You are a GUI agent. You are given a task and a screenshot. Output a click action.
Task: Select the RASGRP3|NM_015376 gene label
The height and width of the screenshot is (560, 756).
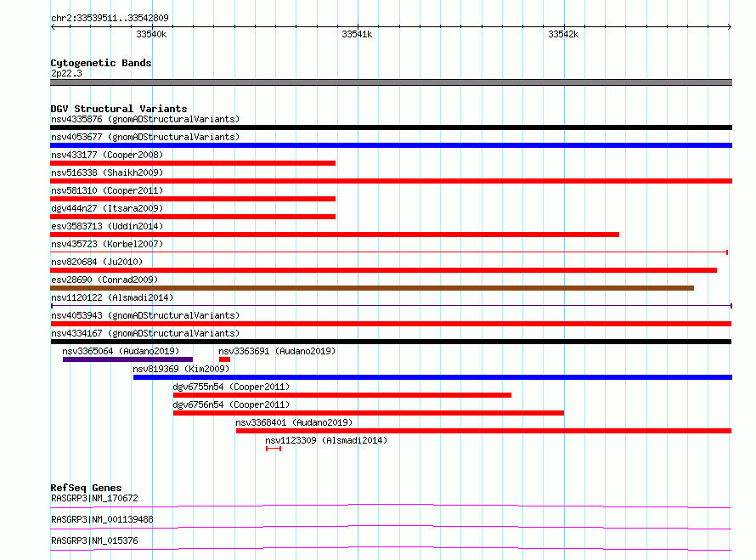pyautogui.click(x=94, y=540)
